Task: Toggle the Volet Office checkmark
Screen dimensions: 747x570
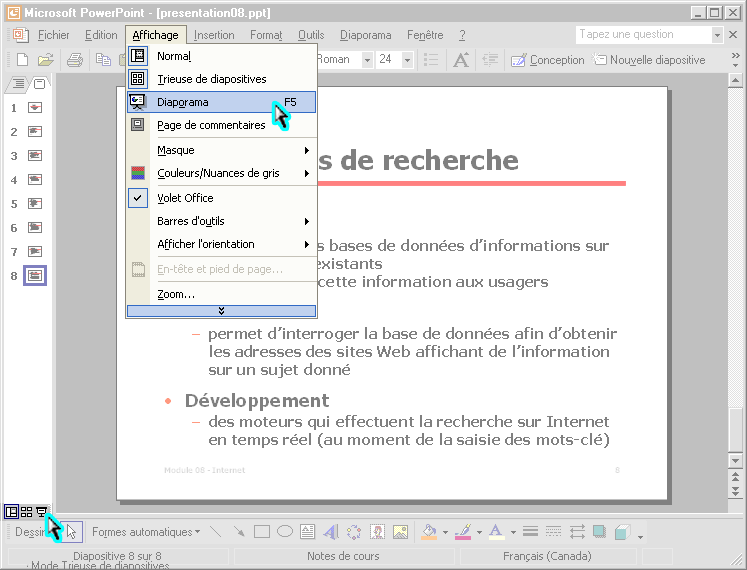Action: point(138,198)
